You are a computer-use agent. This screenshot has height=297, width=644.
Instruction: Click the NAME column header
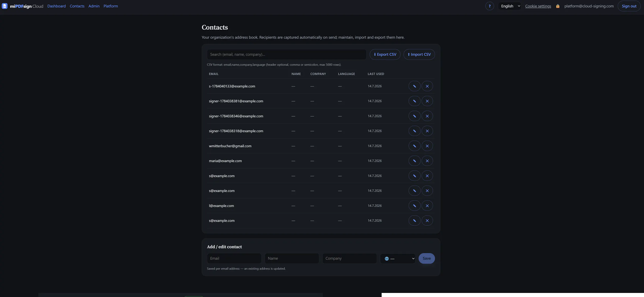click(296, 74)
